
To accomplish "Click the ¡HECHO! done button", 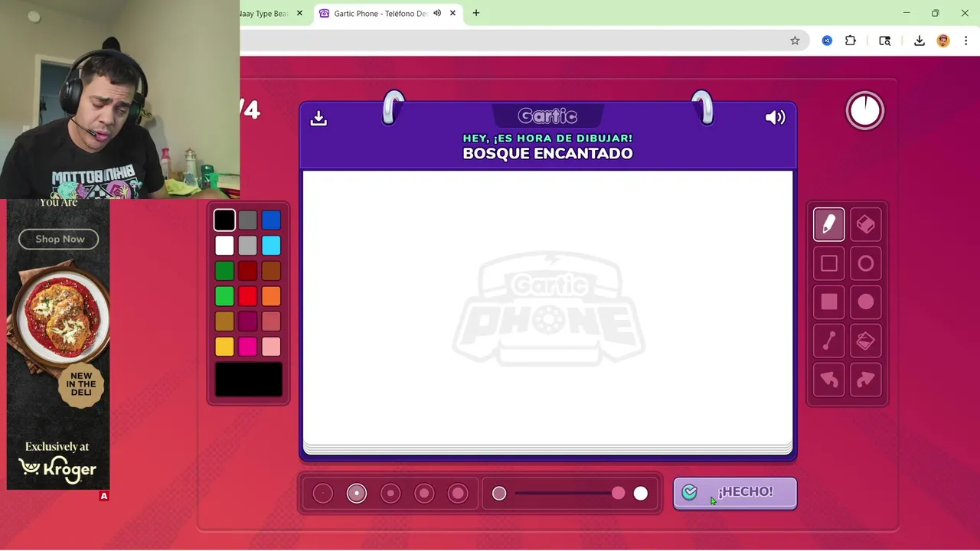I will [x=735, y=493].
